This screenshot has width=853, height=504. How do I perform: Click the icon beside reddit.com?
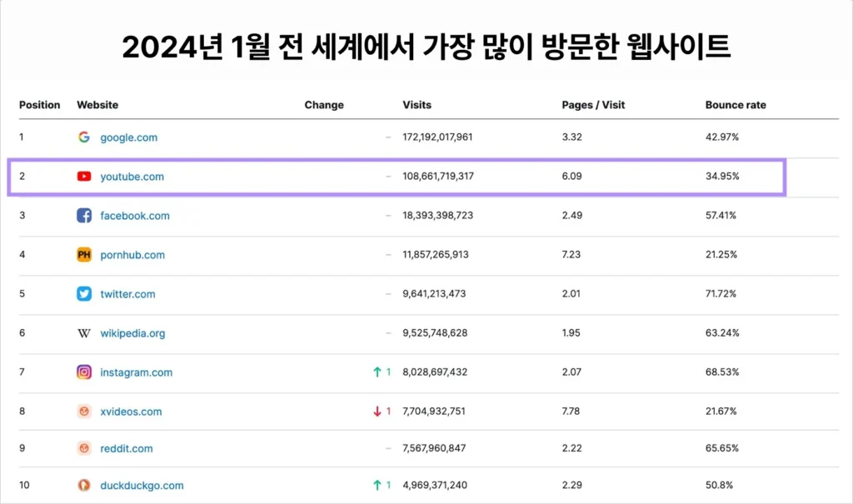pyautogui.click(x=84, y=448)
